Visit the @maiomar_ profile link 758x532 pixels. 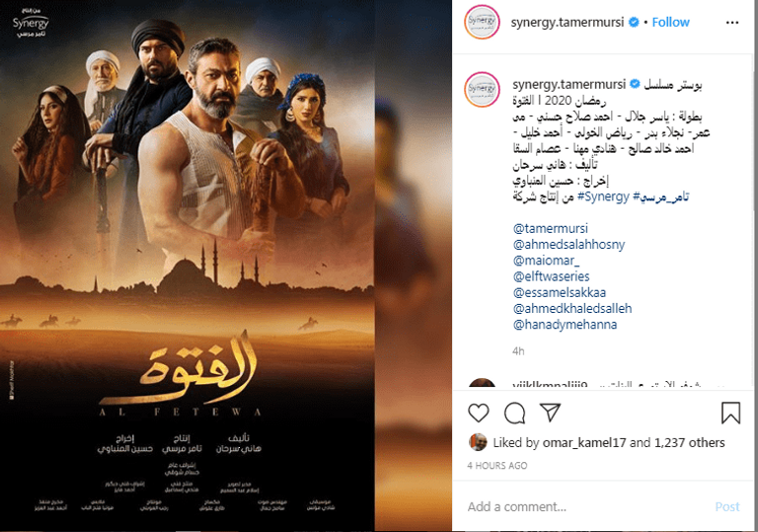[546, 261]
